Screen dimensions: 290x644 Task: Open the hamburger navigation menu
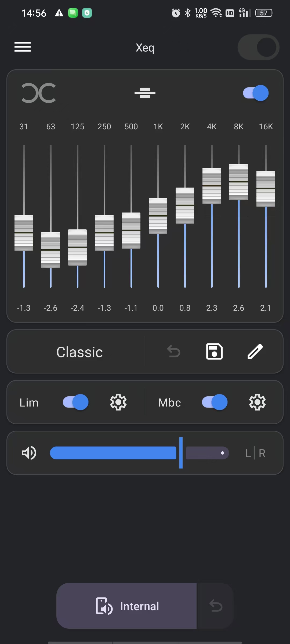23,47
